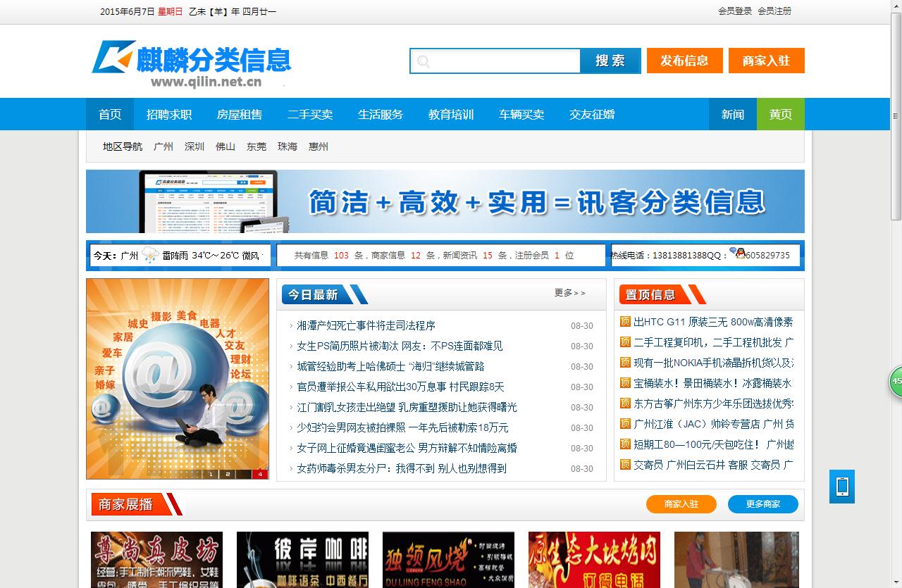Screen dimensions: 902x588
Task: Click the green circle badge at right edge
Action: pyautogui.click(x=896, y=381)
